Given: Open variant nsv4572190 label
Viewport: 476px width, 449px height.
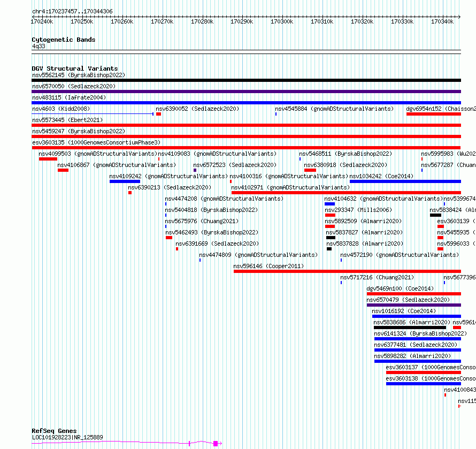Looking at the screenshot, I should click(x=400, y=255).
